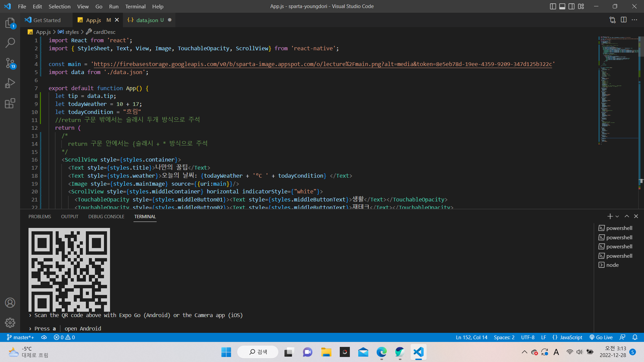Screen dimensions: 644x362
Task: Close the terminal panel
Action: (636, 217)
